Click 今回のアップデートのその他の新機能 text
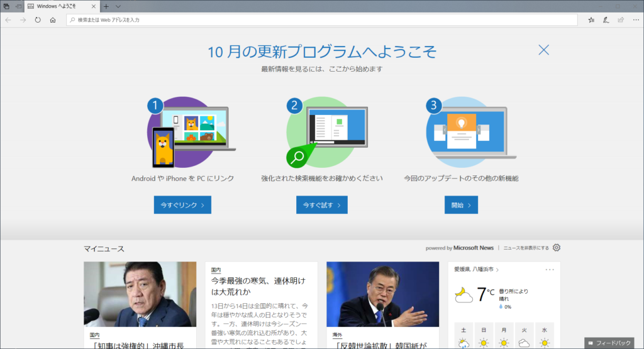Viewport: 644px width, 349px height. point(461,179)
